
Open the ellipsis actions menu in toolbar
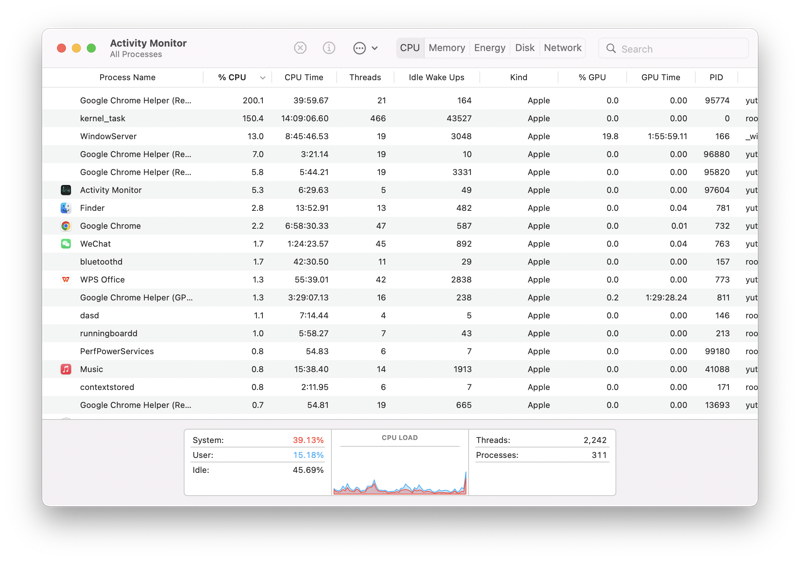click(365, 48)
